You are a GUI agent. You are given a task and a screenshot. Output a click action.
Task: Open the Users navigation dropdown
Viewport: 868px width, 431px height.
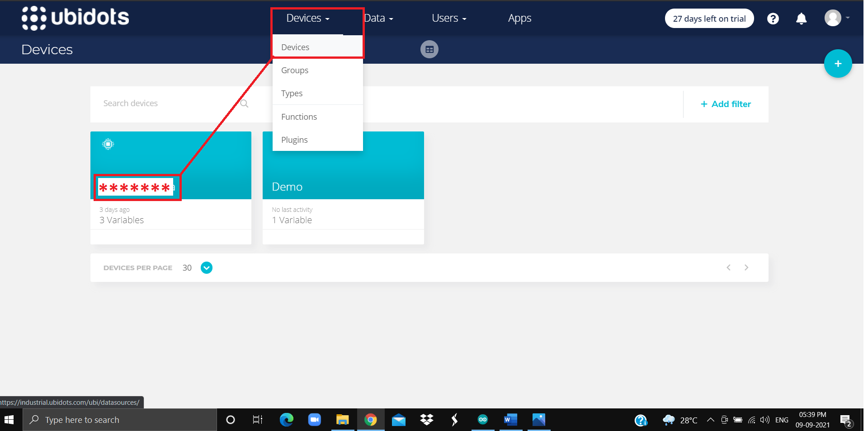click(x=449, y=18)
